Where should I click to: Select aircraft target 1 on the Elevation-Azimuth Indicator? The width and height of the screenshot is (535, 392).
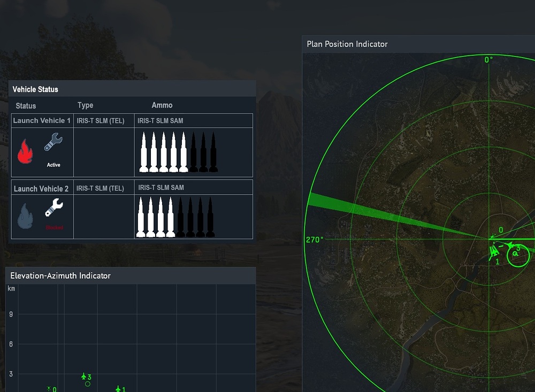(118, 389)
